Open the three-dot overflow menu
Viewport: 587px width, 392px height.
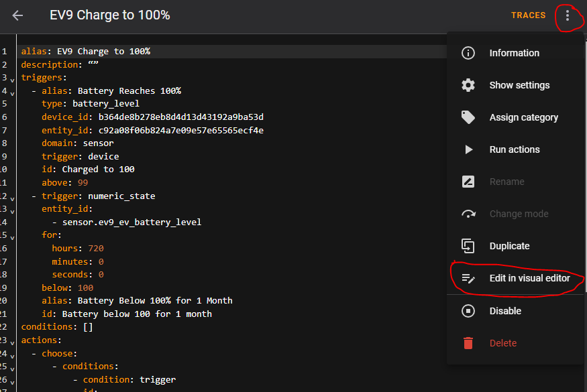(568, 15)
